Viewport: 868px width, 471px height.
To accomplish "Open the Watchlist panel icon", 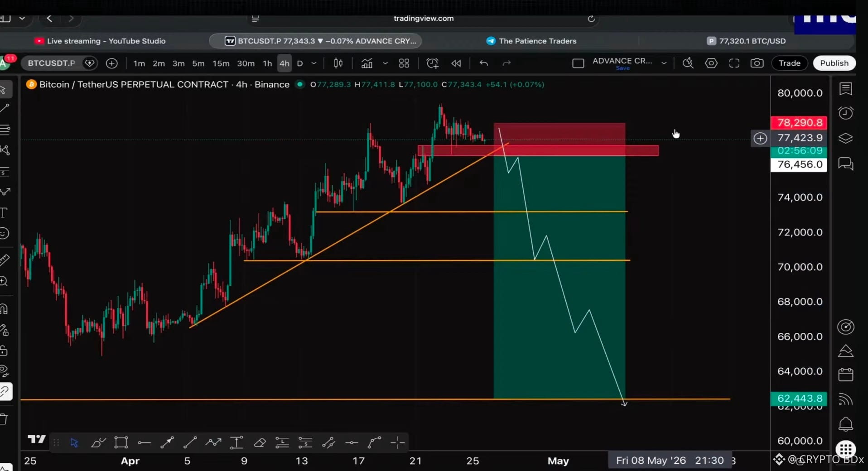I will [845, 89].
